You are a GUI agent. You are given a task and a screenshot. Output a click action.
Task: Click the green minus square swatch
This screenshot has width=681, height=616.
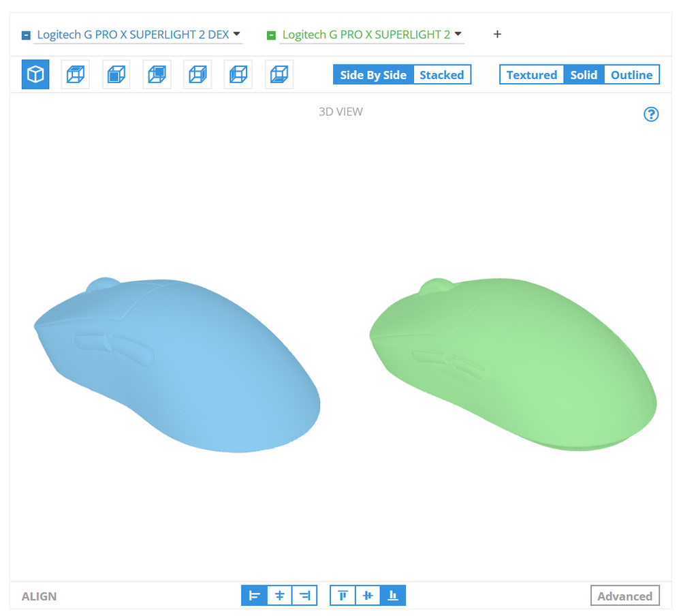271,35
